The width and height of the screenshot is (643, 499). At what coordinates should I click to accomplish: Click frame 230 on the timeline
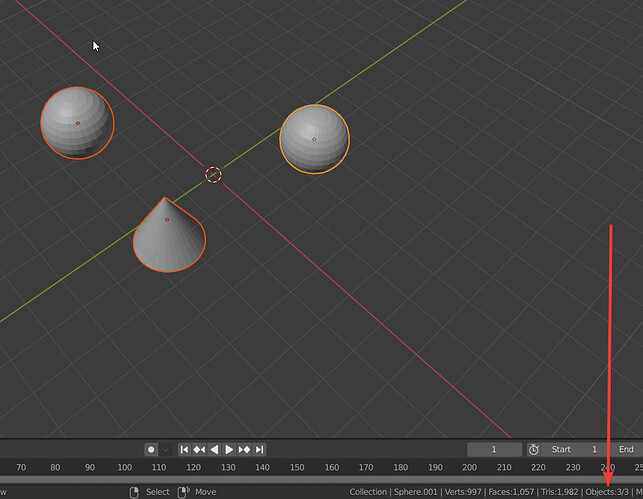(x=573, y=467)
